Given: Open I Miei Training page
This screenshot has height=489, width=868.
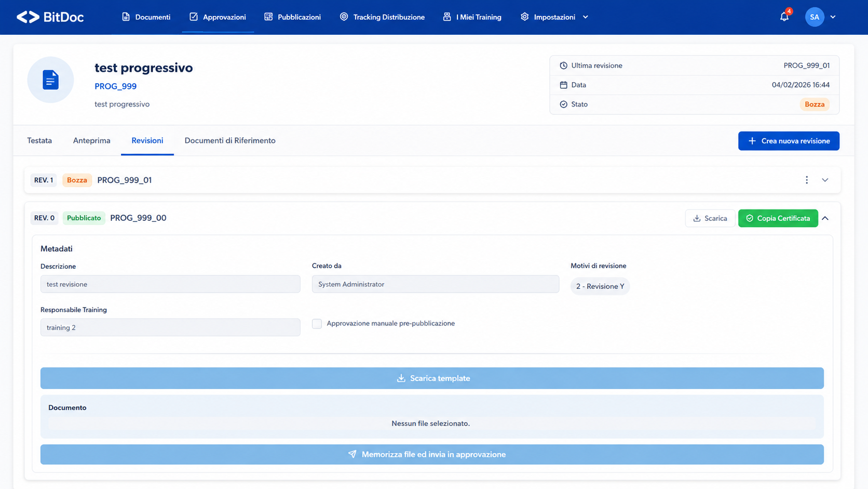Looking at the screenshot, I should point(472,17).
